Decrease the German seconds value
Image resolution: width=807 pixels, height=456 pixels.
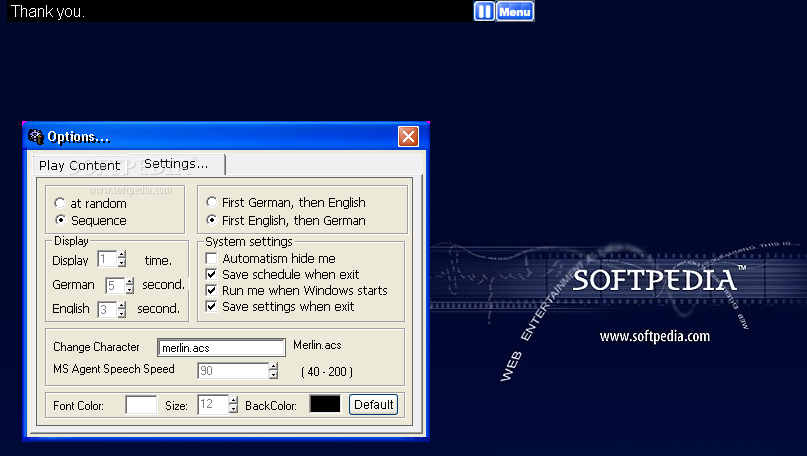[130, 290]
